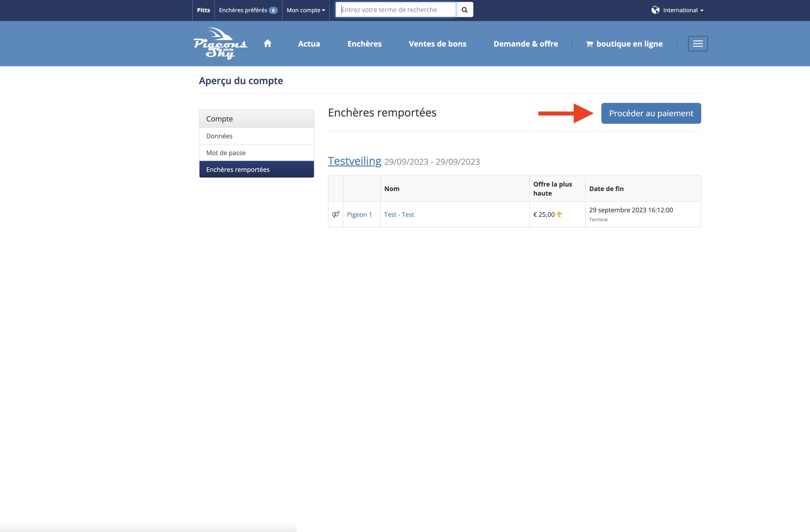Open the Test - Test pigeon link

(x=399, y=215)
